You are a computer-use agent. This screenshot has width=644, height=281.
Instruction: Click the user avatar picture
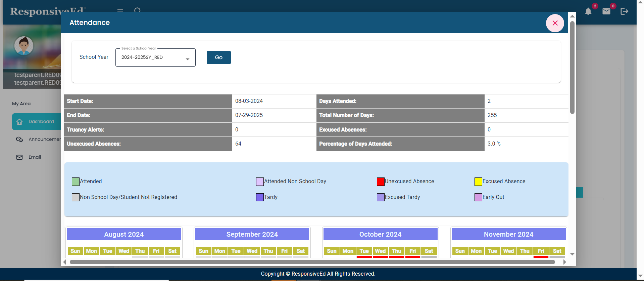tap(24, 46)
